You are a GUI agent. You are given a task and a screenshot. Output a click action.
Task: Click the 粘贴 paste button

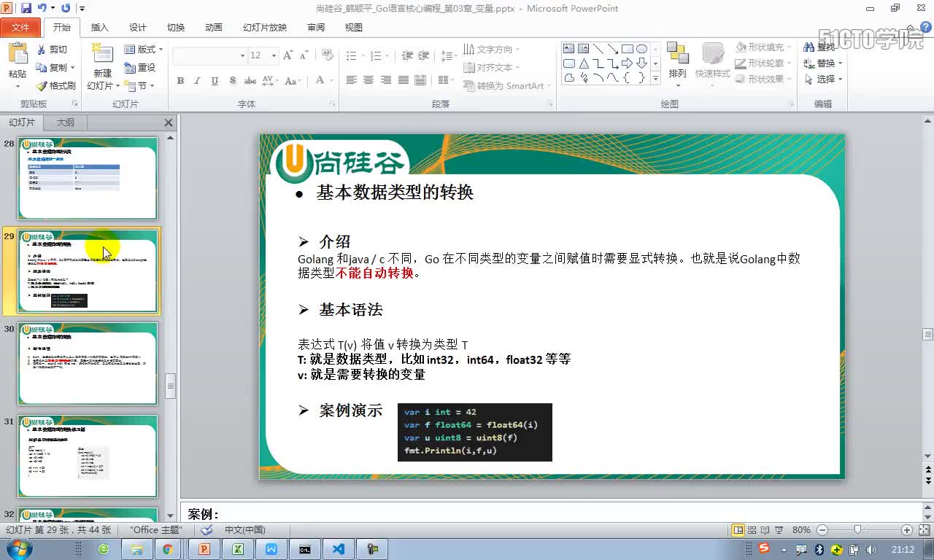coord(18,66)
